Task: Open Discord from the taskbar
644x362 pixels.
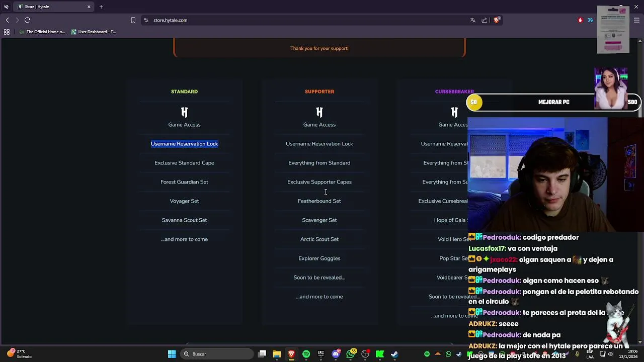Action: pyautogui.click(x=336, y=354)
